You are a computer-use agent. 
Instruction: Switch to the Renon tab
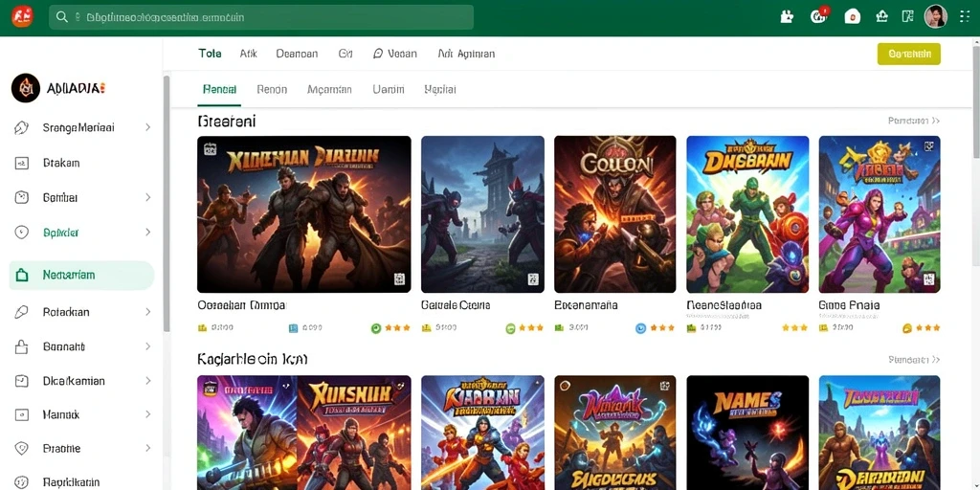point(272,90)
